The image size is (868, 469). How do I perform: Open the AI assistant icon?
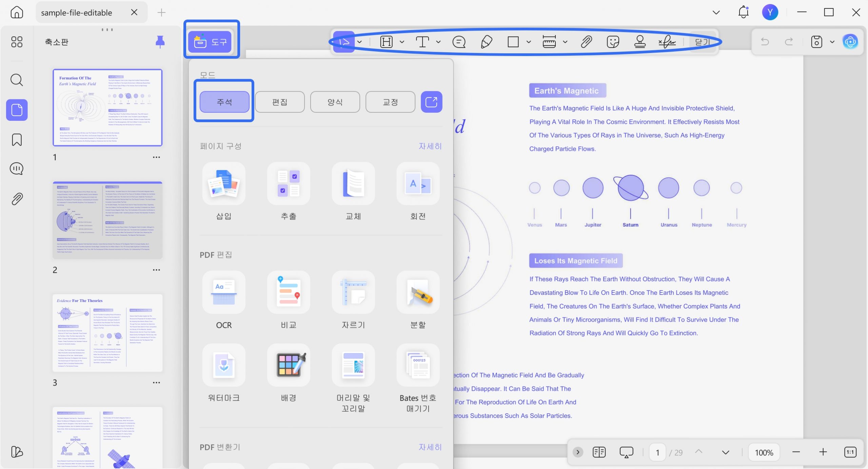click(x=850, y=42)
